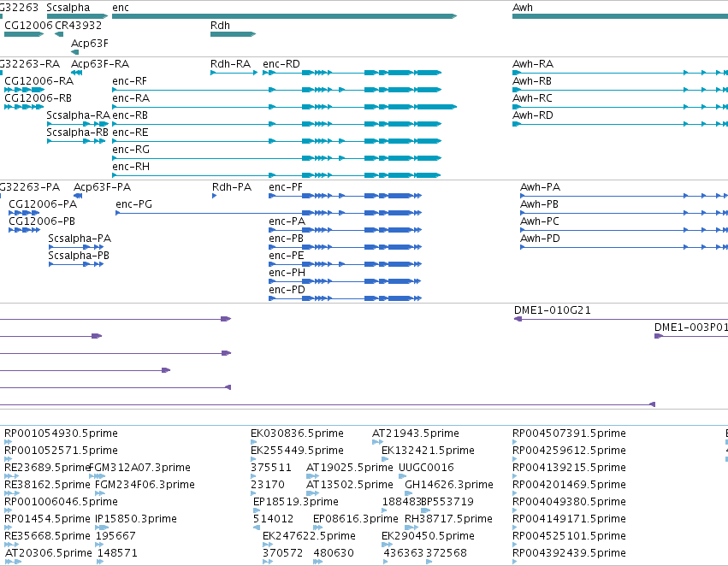728x566 pixels.
Task: Click the enc-PG protein label
Action: click(133, 204)
